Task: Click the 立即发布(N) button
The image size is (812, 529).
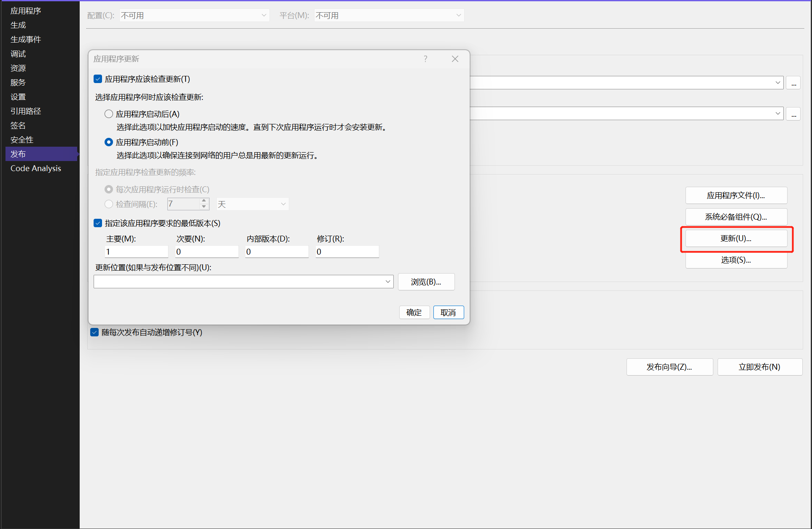Action: pyautogui.click(x=759, y=367)
